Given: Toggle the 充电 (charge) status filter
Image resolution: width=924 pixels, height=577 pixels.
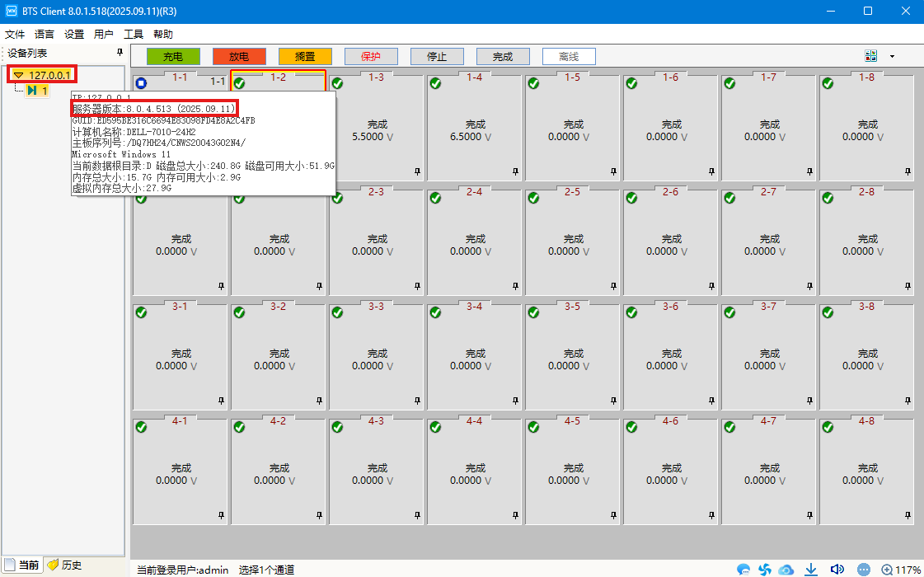Looking at the screenshot, I should [173, 57].
